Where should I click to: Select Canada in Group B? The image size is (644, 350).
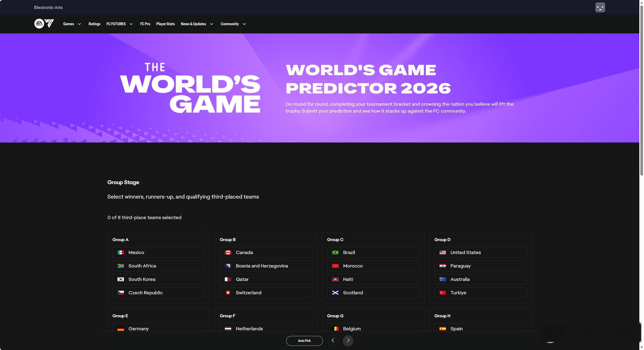click(x=266, y=252)
